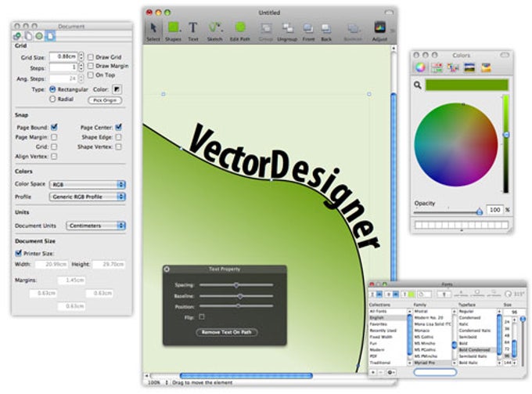Click the Steps stepper arrows

point(81,67)
